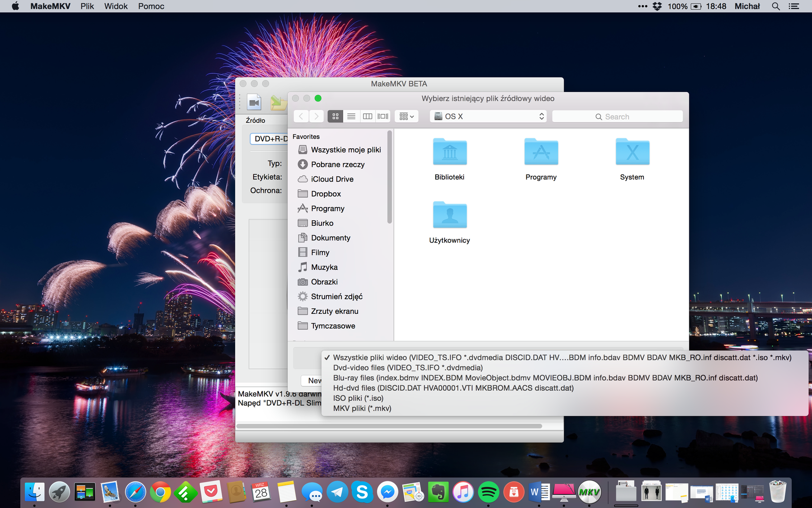
Task: Click the Search field in file dialog
Action: tap(617, 117)
